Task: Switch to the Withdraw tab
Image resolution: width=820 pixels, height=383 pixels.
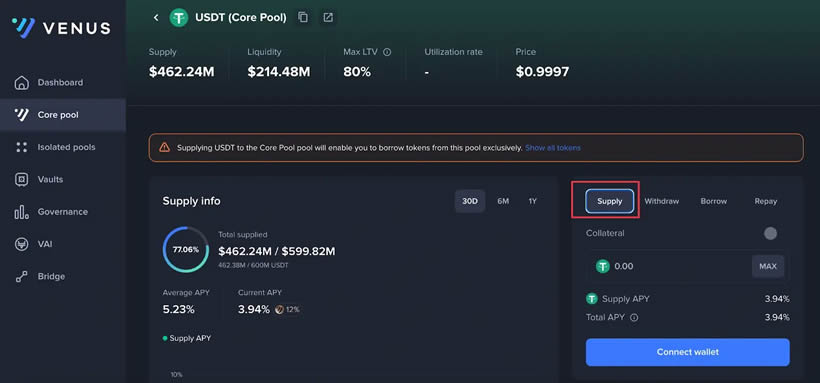Action: pos(662,201)
